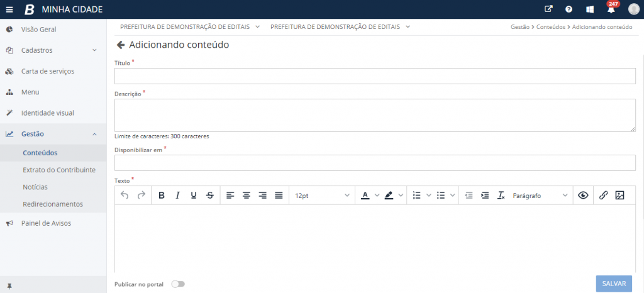This screenshot has height=293, width=644.
Task: Click into the Título input field
Action: click(375, 76)
